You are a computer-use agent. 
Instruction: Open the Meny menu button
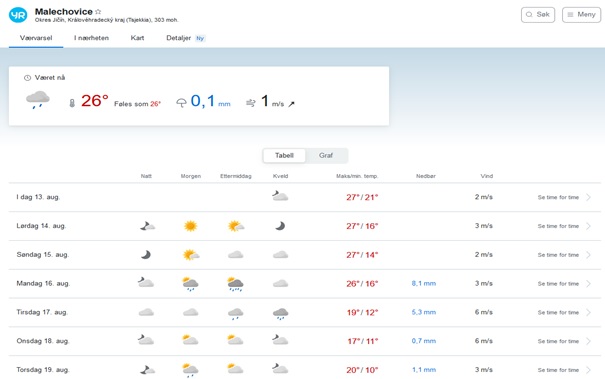pos(581,15)
